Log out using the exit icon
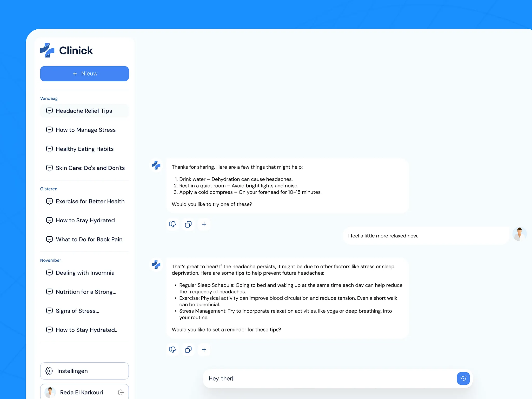The height and width of the screenshot is (399, 532). click(x=121, y=392)
